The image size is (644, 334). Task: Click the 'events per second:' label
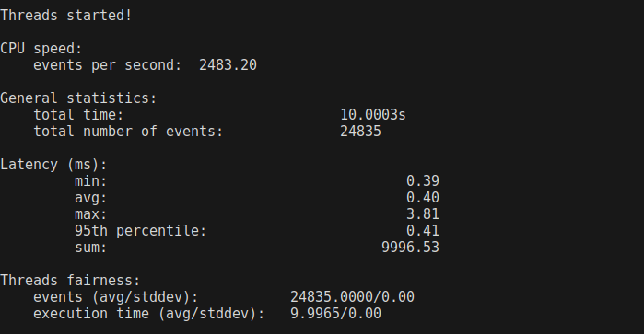point(108,65)
